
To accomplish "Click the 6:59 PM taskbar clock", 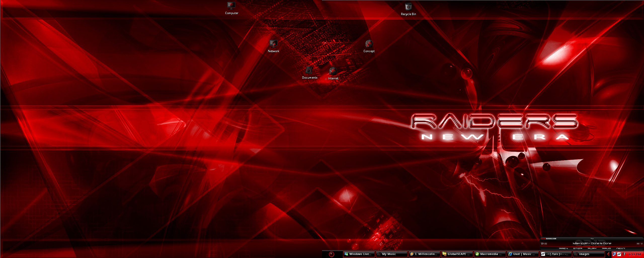I will coord(634,254).
